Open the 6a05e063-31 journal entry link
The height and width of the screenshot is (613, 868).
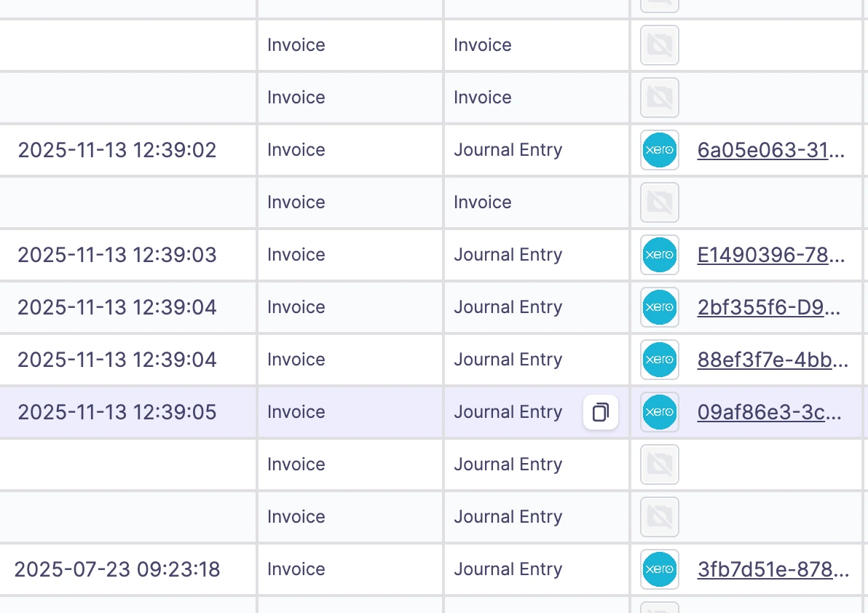coord(772,150)
